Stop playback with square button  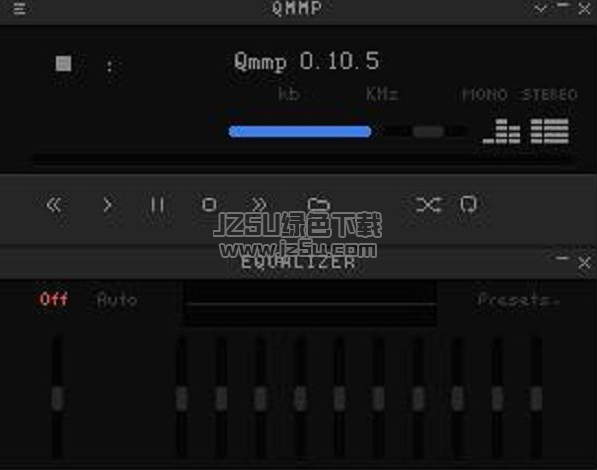pyautogui.click(x=209, y=205)
